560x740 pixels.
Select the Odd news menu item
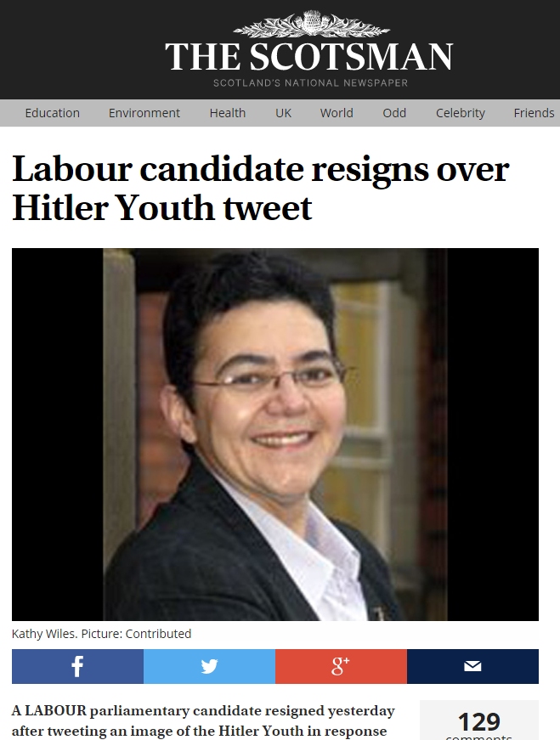(x=394, y=113)
